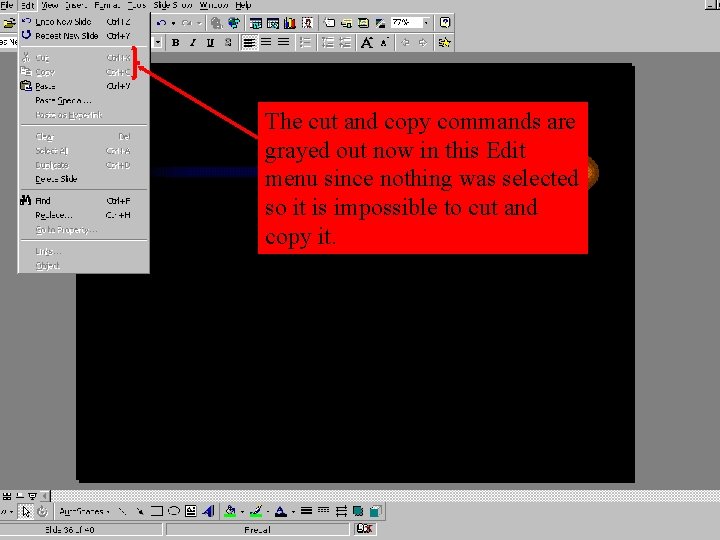The image size is (720, 540).
Task: Expand the Redo history dropdown arrow
Action: (199, 23)
